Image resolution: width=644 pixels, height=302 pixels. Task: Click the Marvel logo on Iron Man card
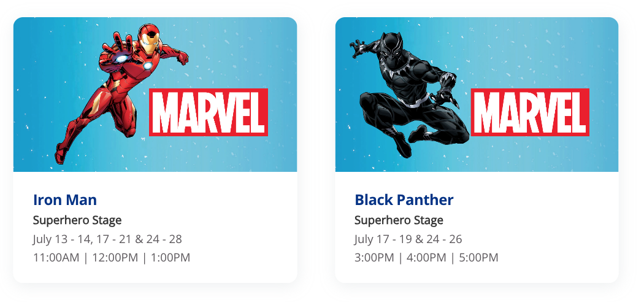click(x=209, y=112)
